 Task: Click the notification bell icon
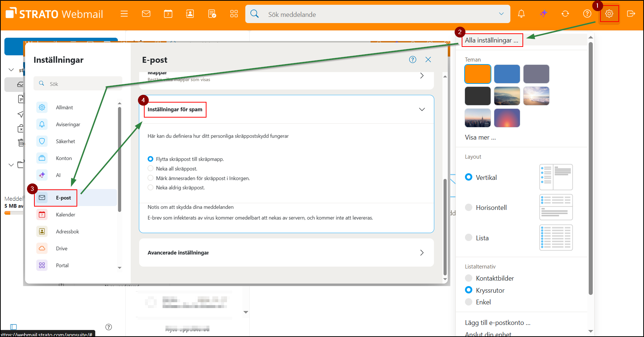point(521,14)
